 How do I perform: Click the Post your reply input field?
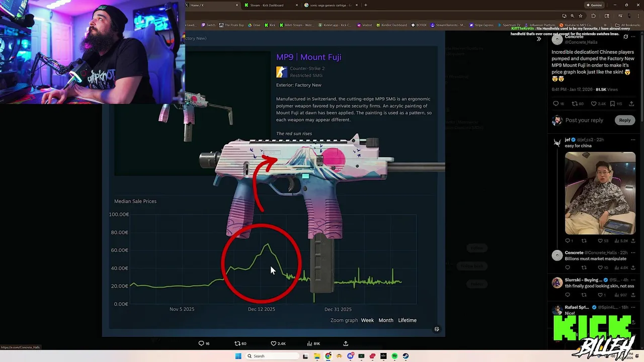584,120
